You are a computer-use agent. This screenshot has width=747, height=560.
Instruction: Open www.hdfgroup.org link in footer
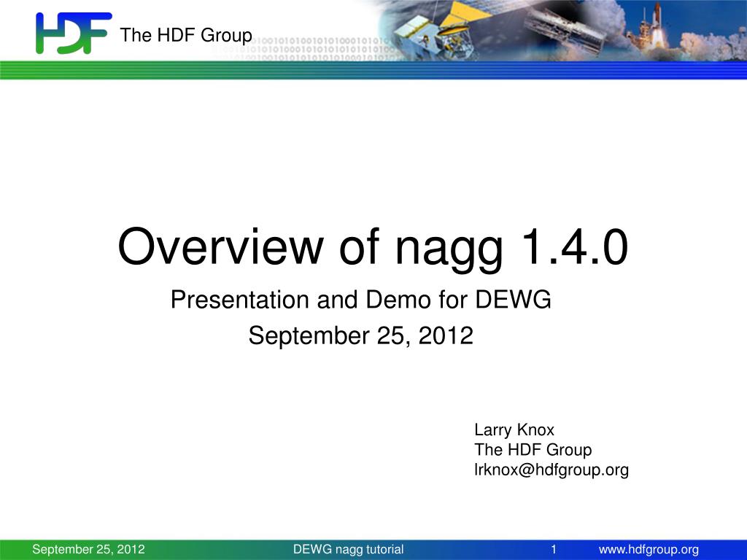[x=649, y=550]
